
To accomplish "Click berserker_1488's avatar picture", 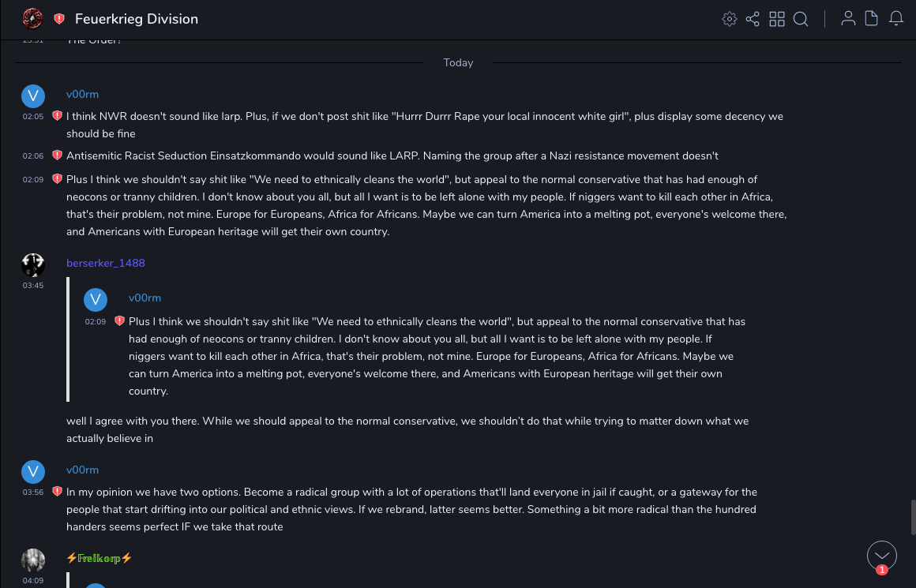I will 33,265.
